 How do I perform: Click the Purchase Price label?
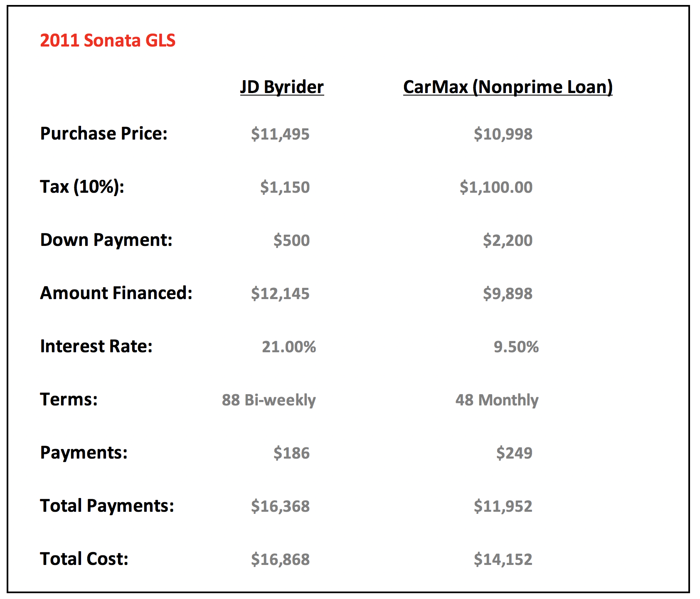click(104, 134)
